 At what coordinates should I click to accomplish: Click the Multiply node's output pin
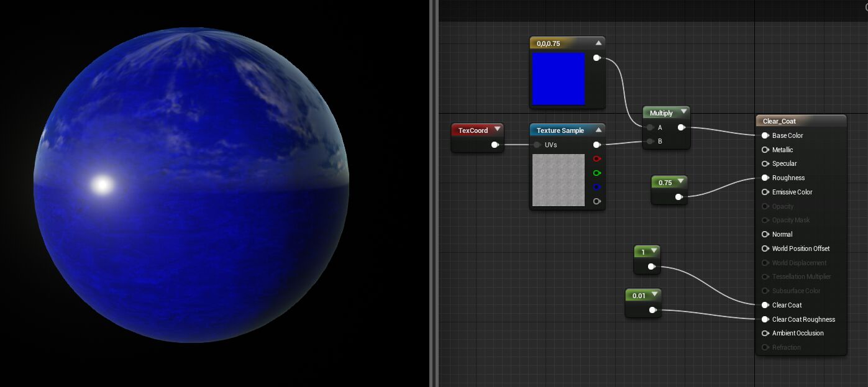click(681, 127)
